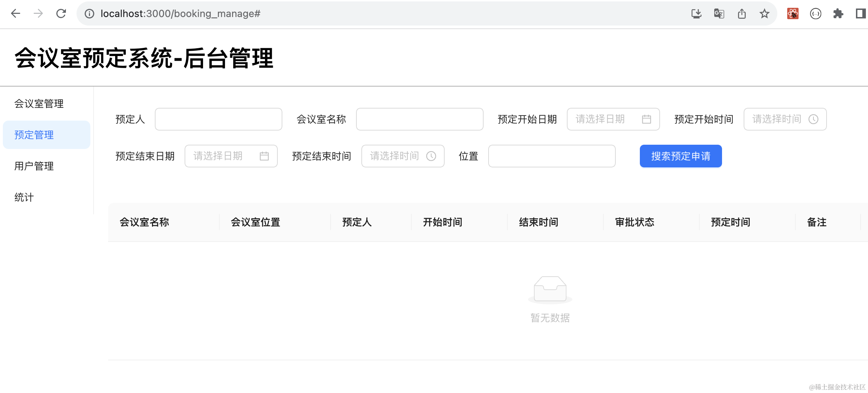Open the 预定开始日期 date picker
Screen dimensions: 868x393
coord(613,119)
